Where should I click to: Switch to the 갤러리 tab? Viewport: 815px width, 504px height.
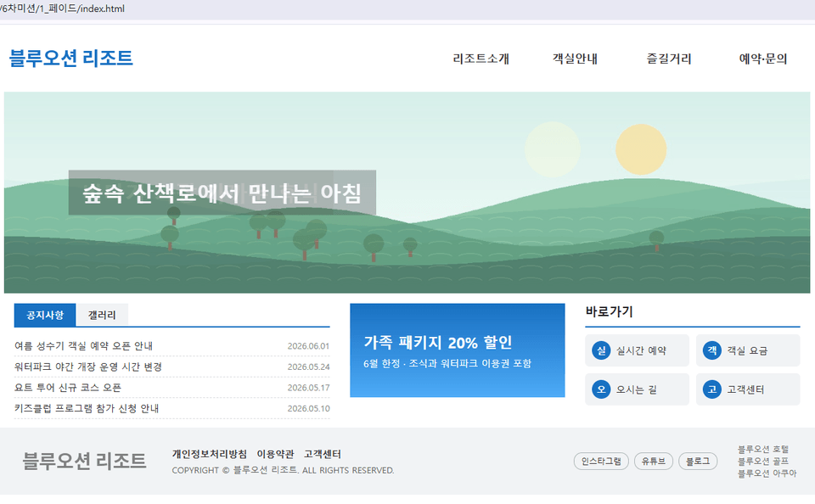[x=102, y=315]
